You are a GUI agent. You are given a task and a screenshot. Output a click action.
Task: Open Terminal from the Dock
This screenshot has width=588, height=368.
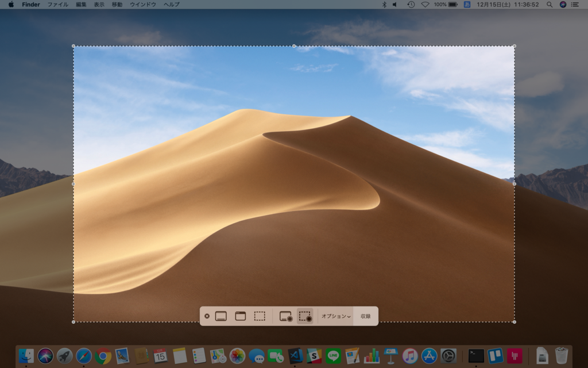476,355
